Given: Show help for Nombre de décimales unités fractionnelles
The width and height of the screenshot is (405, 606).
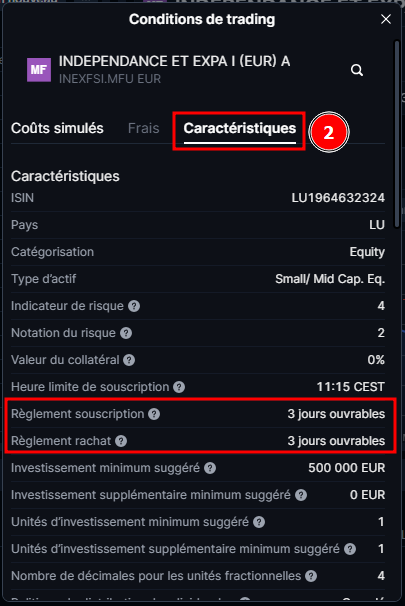Looking at the screenshot, I should pos(311,576).
